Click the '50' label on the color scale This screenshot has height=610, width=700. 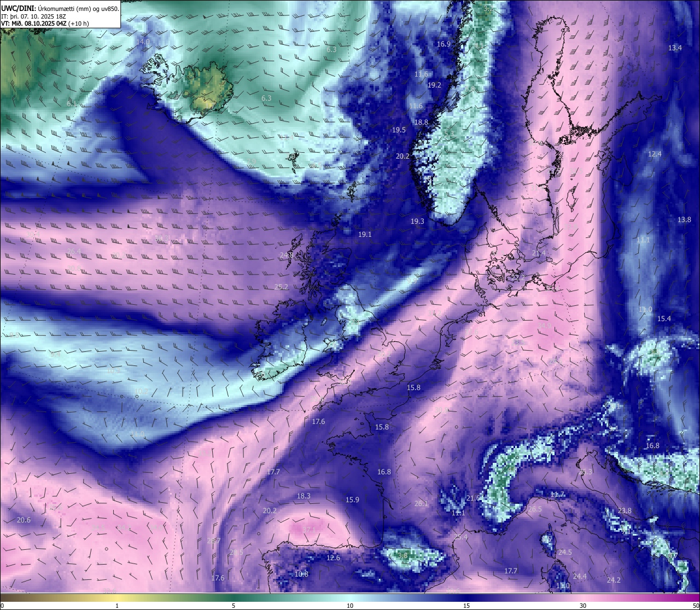click(696, 606)
